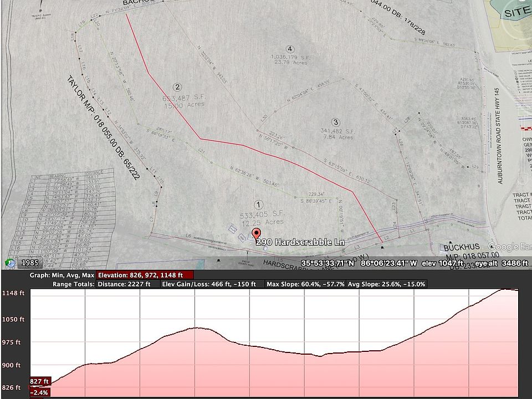Image resolution: width=532 pixels, height=399 pixels.
Task: Click the circled lot number 4 marker
Action: pos(290,49)
